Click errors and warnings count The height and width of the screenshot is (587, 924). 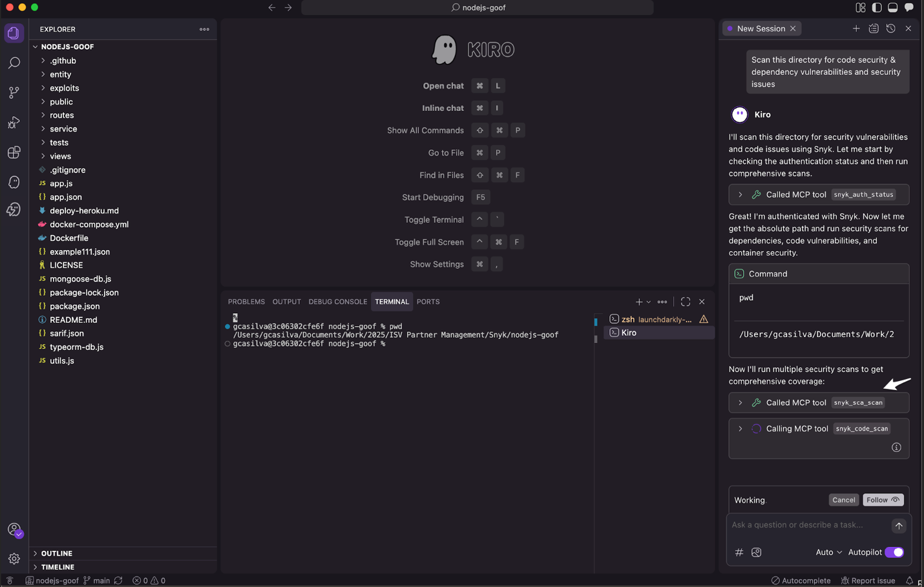(x=149, y=581)
